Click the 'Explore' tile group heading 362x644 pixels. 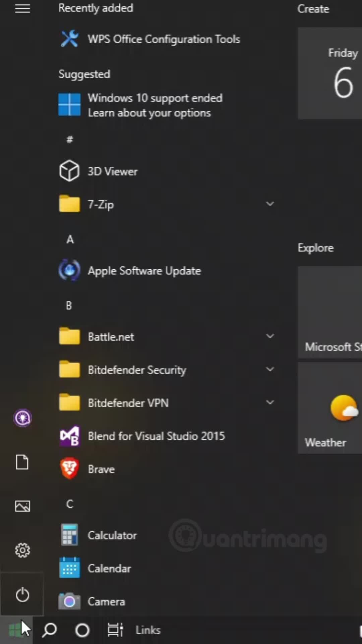click(x=315, y=248)
